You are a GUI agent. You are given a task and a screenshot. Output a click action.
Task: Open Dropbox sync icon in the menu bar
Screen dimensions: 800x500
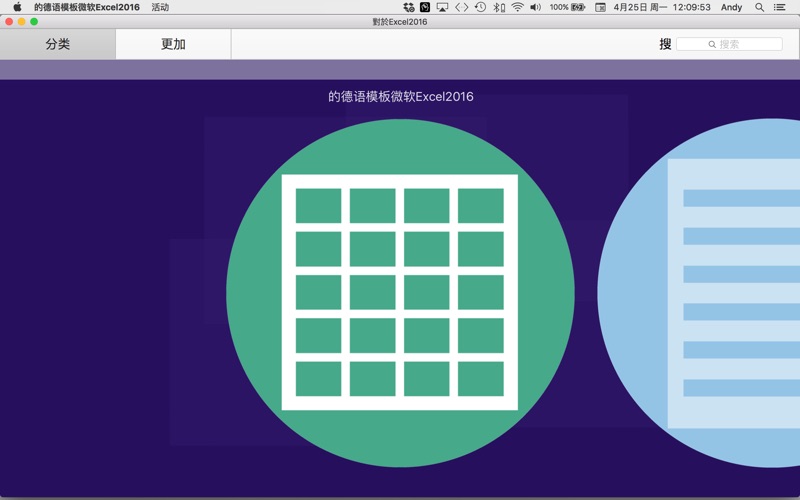point(409,7)
